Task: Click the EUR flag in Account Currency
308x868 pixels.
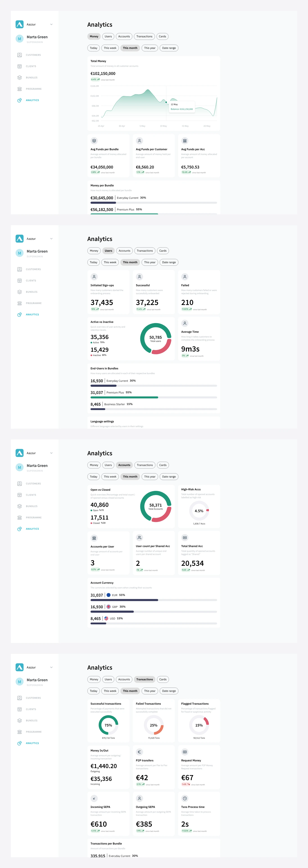Action: pyautogui.click(x=109, y=595)
